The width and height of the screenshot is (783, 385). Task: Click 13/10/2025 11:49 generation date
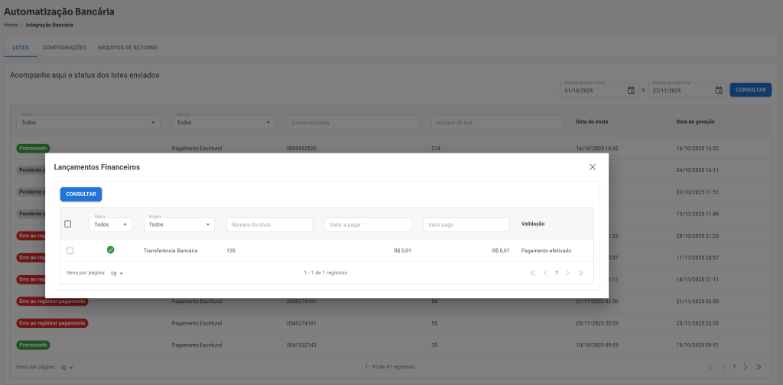[697, 214]
